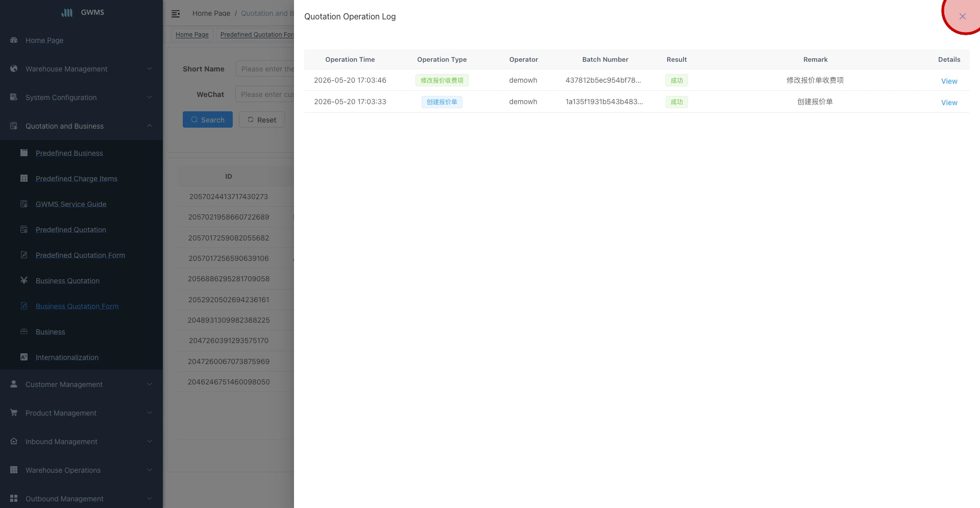Image resolution: width=980 pixels, height=508 pixels.
Task: Click the WeChat input field
Action: point(265,94)
